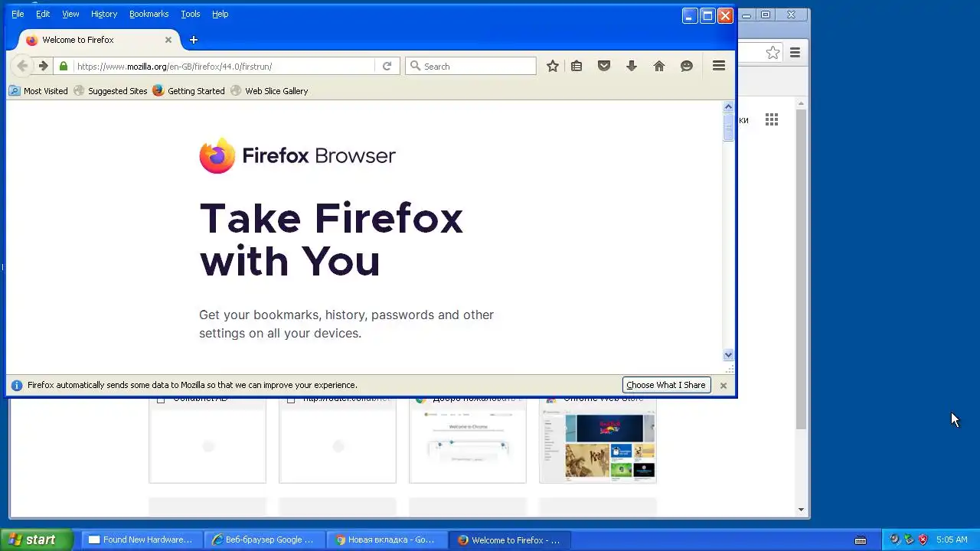Close the Welcome to Firefox tab
Image resolution: width=980 pixels, height=551 pixels.
pos(168,40)
